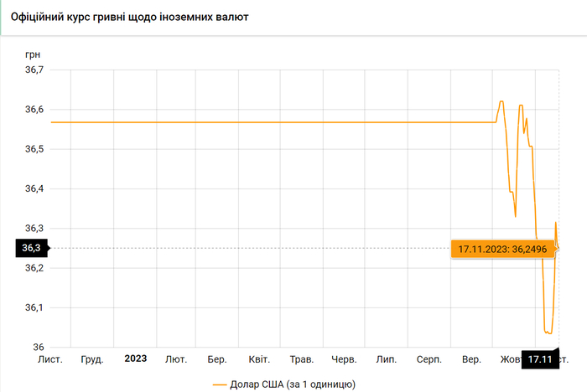Viewport: 587px width, 392px height.
Task: Click the Квіт. month axis label
Action: [x=259, y=359]
